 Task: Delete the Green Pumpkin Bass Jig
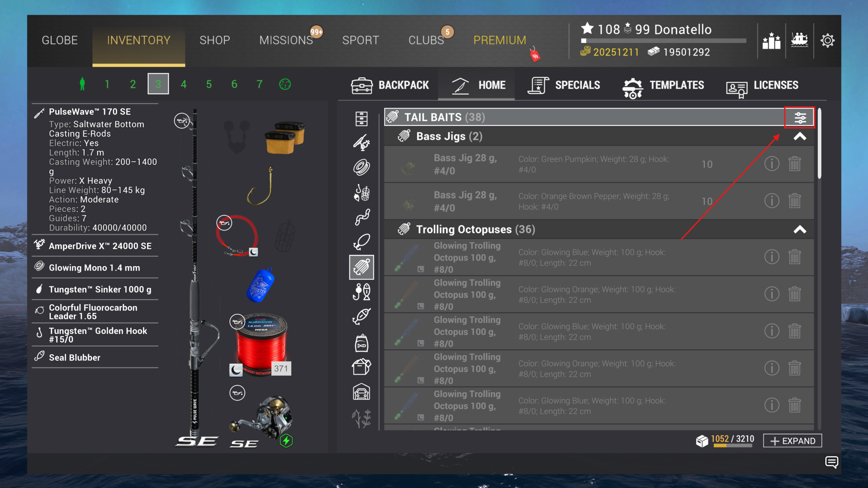tap(794, 164)
